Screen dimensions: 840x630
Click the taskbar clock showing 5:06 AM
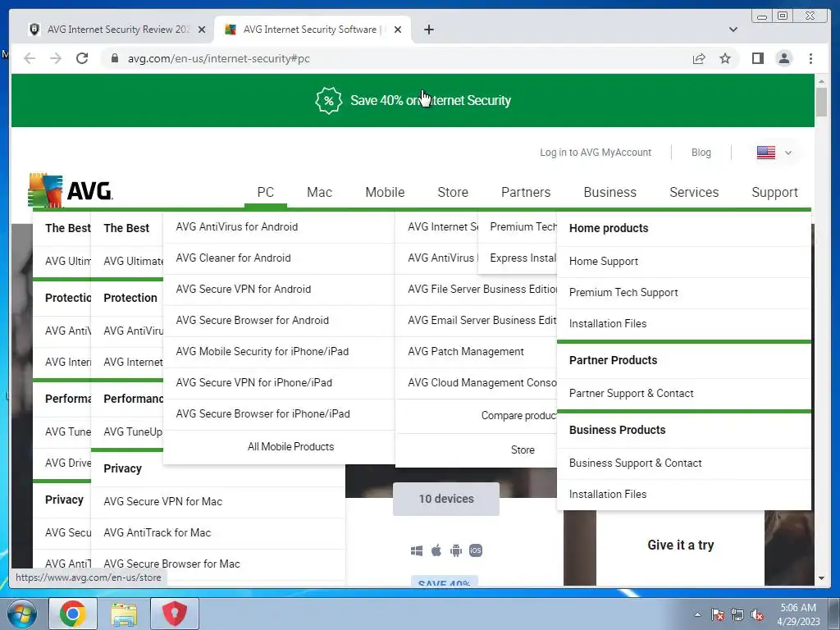[x=798, y=614]
